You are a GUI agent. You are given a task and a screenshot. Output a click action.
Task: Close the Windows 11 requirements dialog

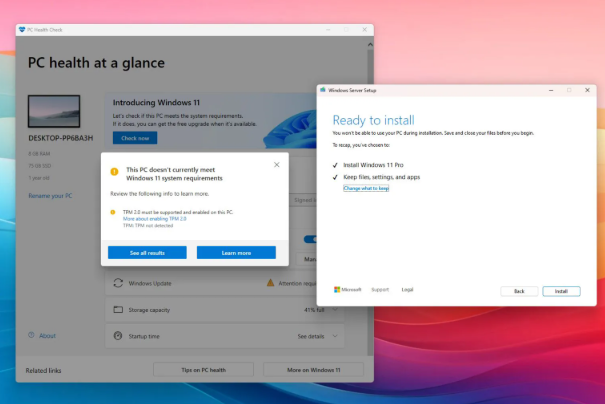click(277, 165)
